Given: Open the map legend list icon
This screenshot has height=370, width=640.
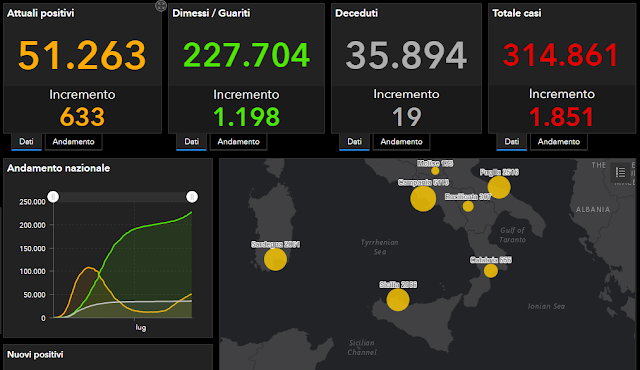Looking at the screenshot, I should click(620, 173).
